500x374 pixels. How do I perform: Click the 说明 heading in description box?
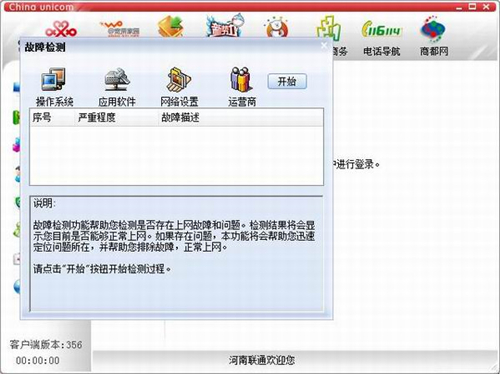(x=44, y=203)
